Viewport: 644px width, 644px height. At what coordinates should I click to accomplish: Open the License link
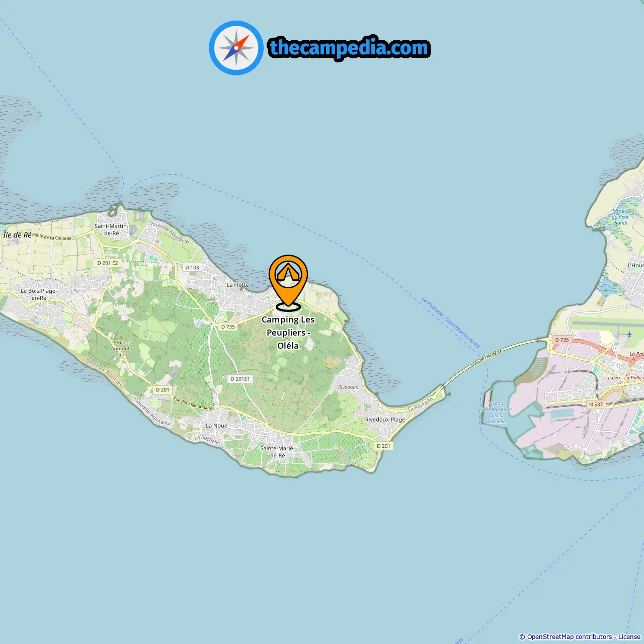click(629, 637)
